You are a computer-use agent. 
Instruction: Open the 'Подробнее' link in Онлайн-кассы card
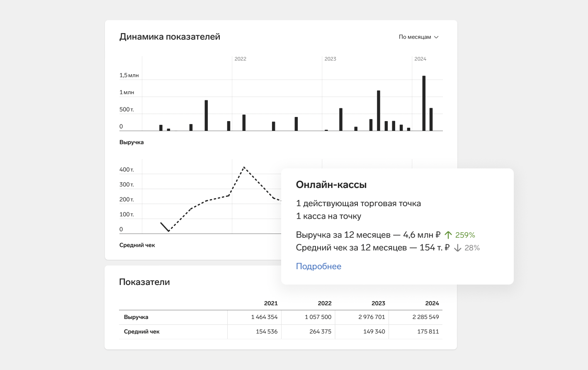pos(318,266)
